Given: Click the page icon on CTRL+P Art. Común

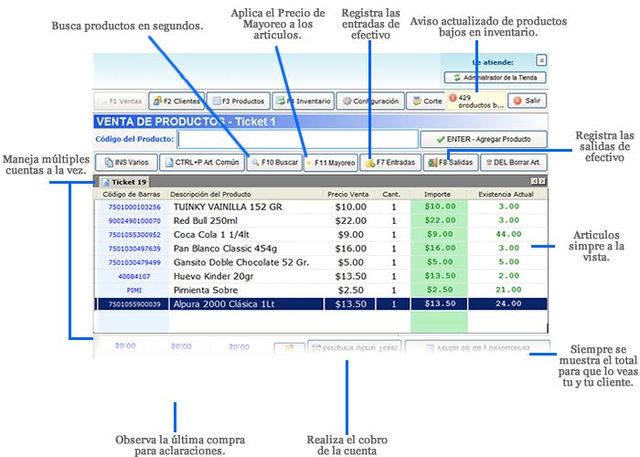Looking at the screenshot, I should pyautogui.click(x=169, y=162).
